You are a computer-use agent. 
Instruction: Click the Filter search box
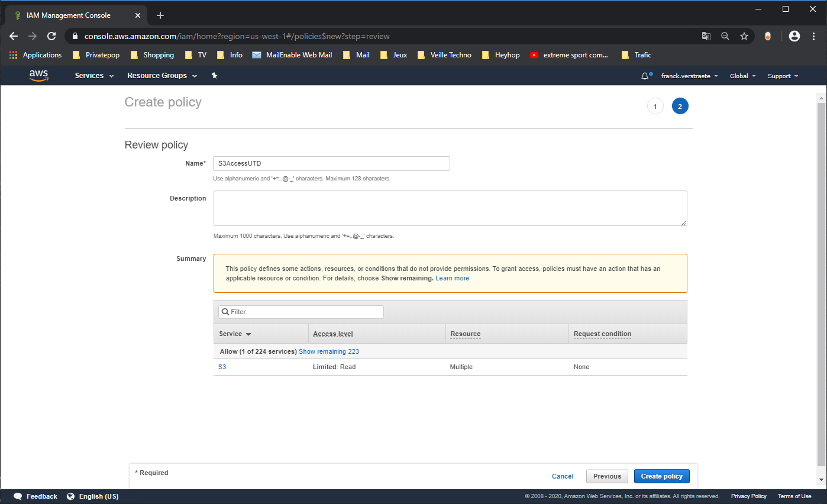tap(301, 312)
